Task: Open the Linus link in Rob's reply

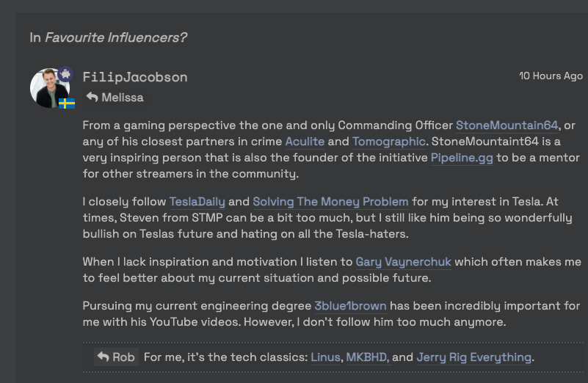Action: pyautogui.click(x=325, y=357)
